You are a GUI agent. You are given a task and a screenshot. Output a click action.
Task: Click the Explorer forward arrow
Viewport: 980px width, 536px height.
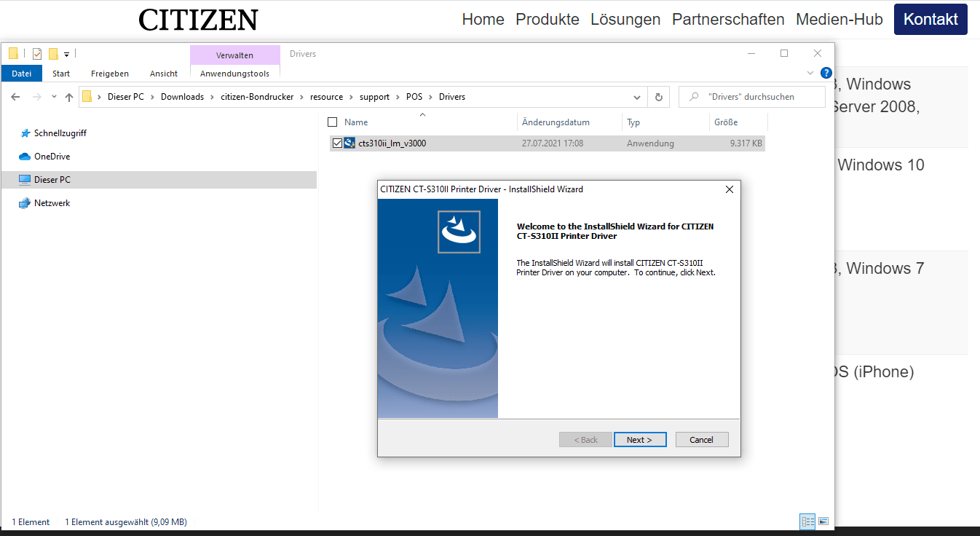[x=37, y=97]
